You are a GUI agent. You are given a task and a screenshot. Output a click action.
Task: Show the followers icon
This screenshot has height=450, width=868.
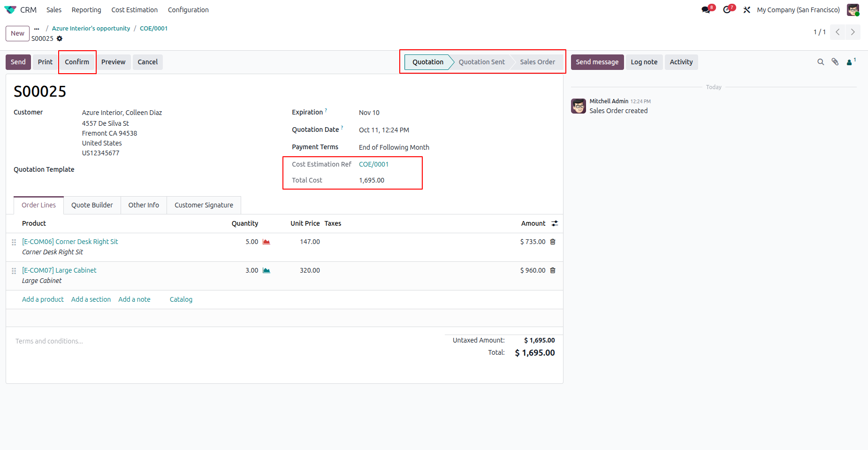(x=851, y=62)
